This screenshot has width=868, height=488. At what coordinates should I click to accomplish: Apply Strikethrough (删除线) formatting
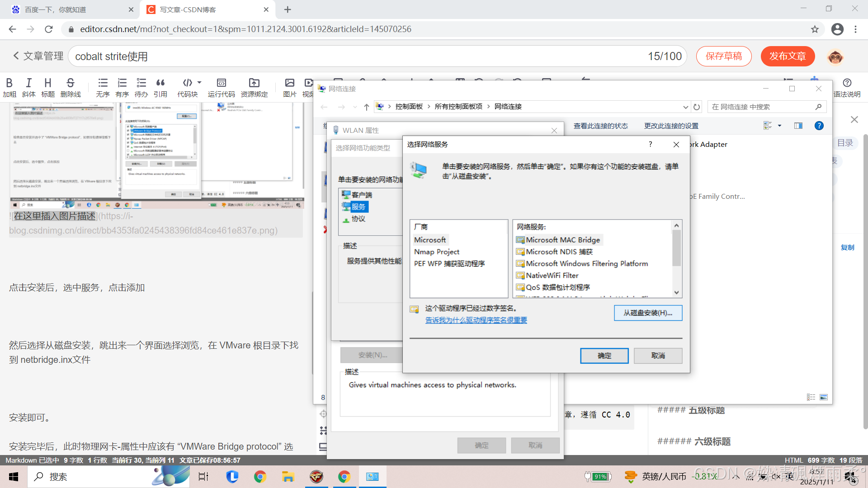(71, 83)
